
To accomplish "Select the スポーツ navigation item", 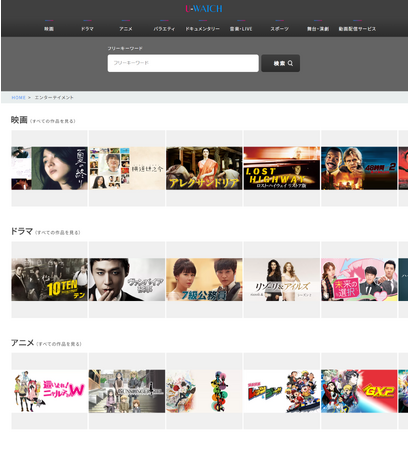I will click(x=279, y=29).
